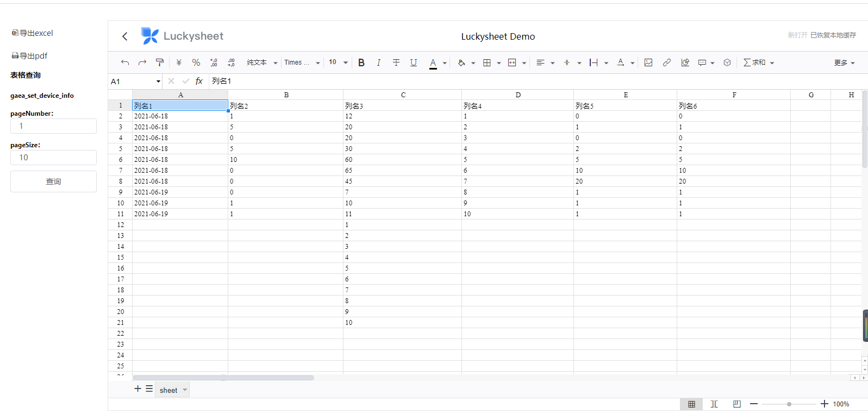Toggle underline formatting

click(414, 62)
